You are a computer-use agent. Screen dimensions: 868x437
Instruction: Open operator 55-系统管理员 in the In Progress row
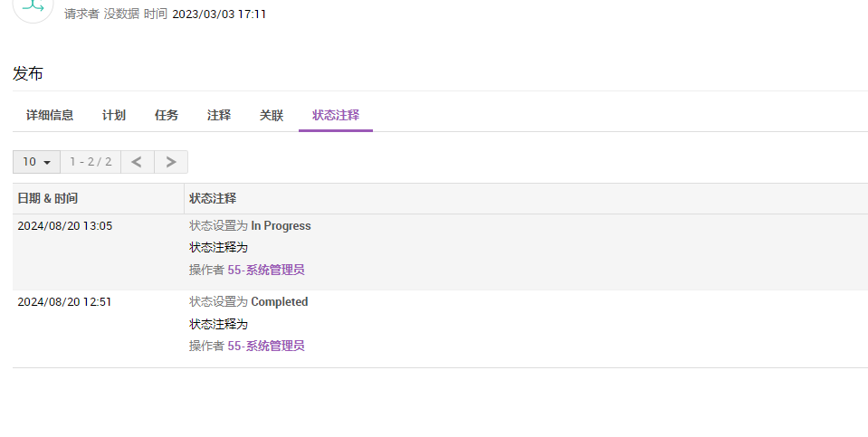click(x=266, y=270)
